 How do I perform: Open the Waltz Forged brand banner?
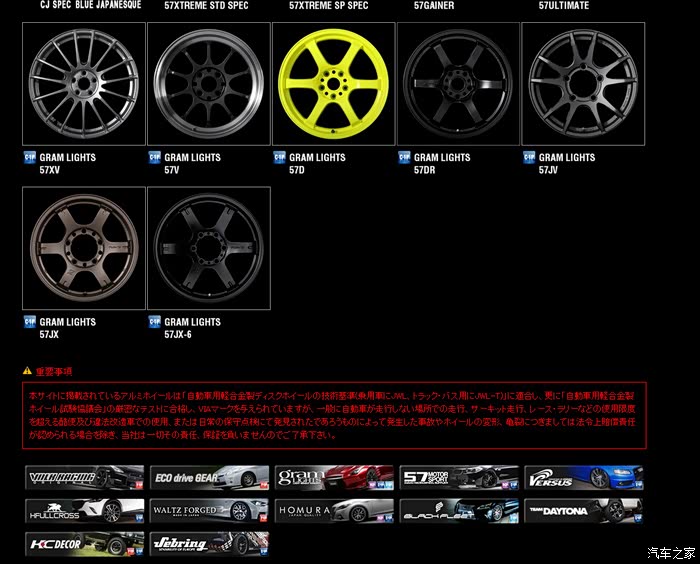tap(209, 511)
